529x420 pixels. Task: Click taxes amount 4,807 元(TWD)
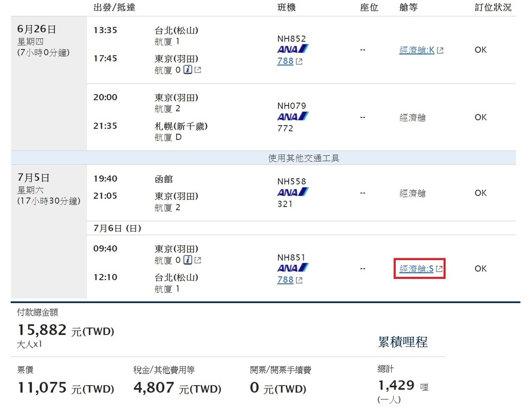(178, 388)
